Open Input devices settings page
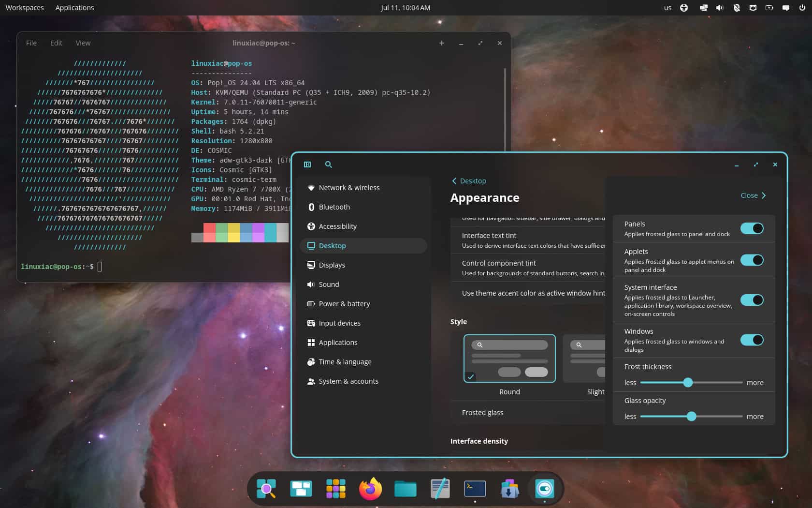Screen dimensions: 812x508 [363, 323]
